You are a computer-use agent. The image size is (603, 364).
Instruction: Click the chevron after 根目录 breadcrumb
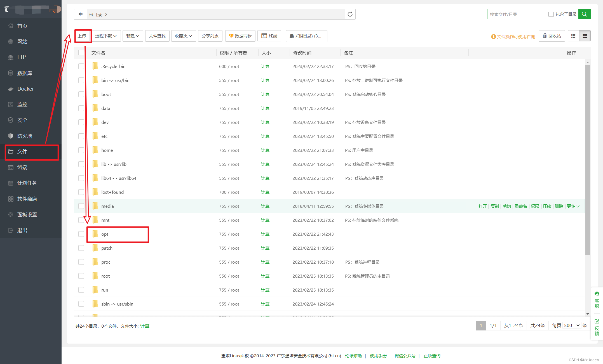click(106, 14)
